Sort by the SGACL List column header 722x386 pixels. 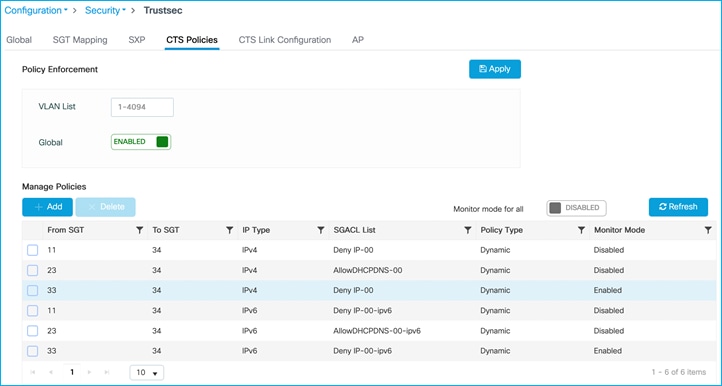coord(354,230)
